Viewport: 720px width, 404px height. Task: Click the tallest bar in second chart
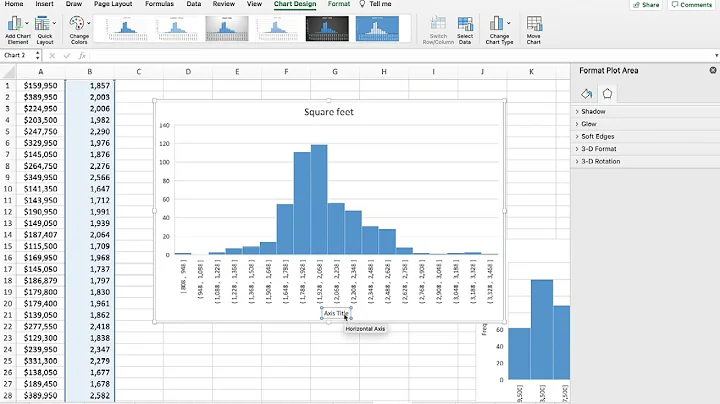click(542, 330)
